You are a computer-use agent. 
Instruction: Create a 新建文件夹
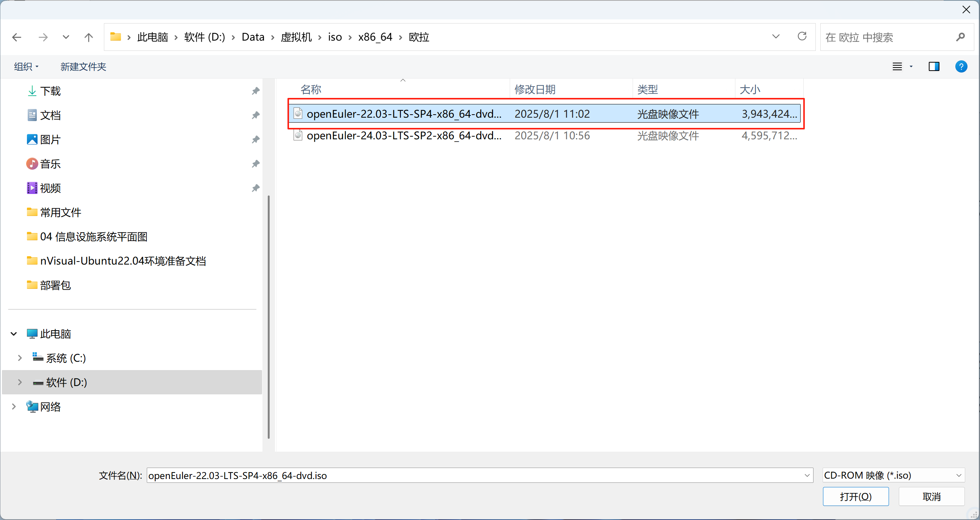tap(83, 66)
